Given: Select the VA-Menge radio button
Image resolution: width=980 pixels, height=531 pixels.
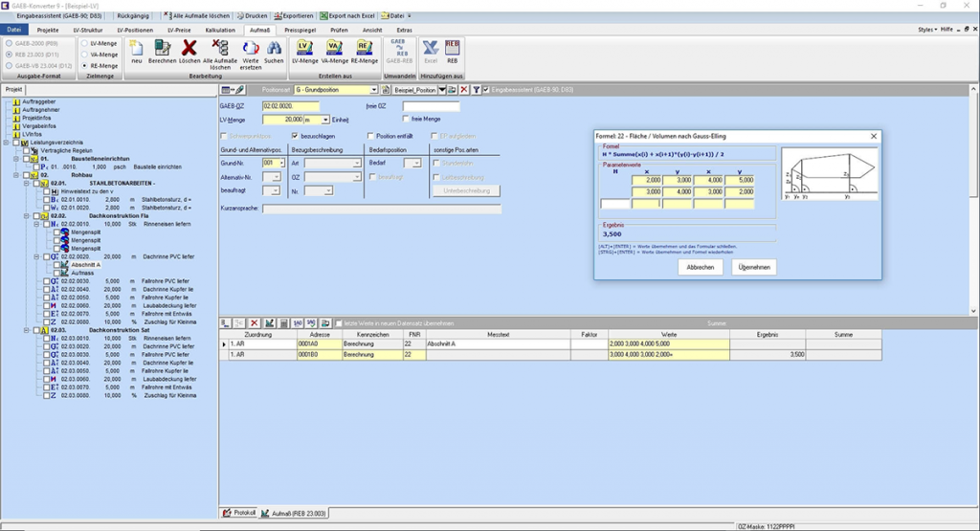Looking at the screenshot, I should click(84, 55).
